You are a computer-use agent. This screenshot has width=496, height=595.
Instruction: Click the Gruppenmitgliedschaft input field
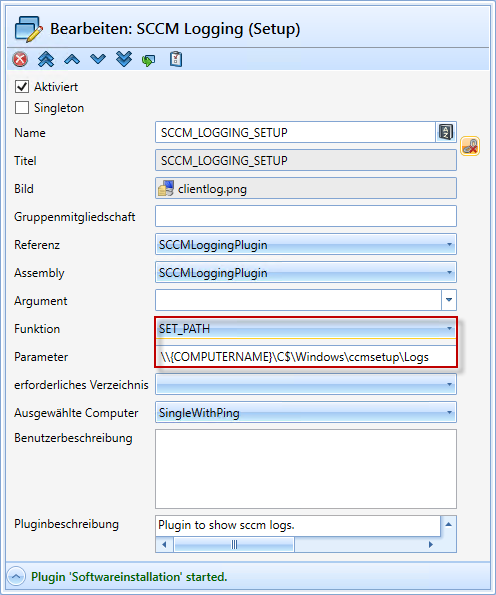coord(305,216)
